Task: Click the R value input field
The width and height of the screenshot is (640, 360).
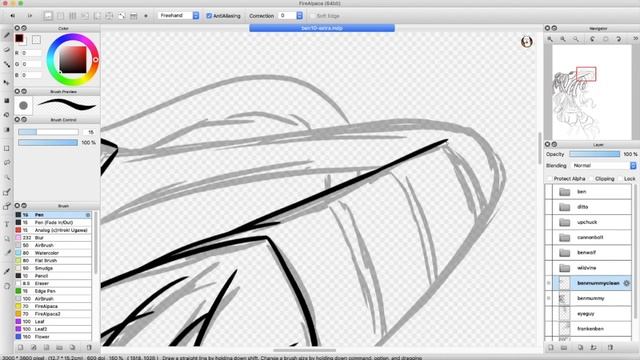Action: pyautogui.click(x=31, y=53)
